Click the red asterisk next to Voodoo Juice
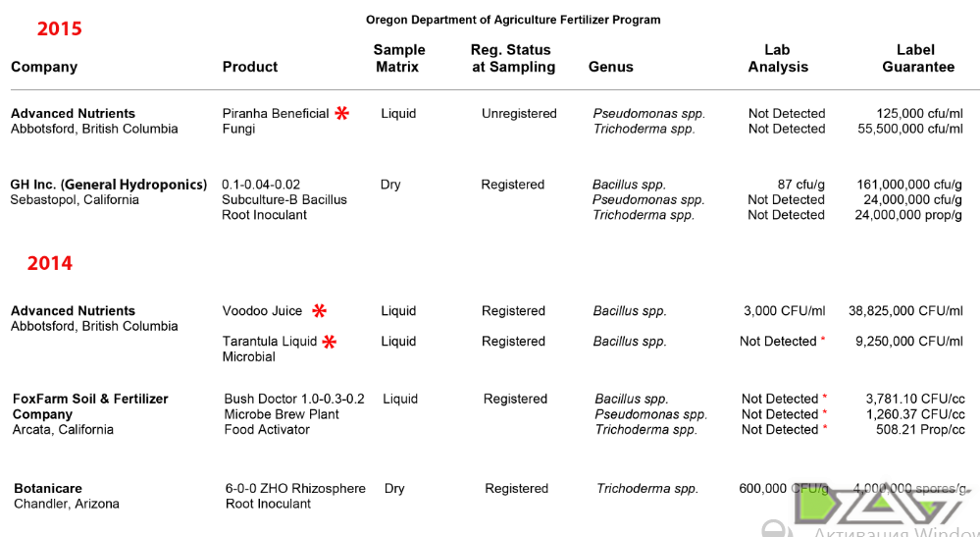 point(319,311)
